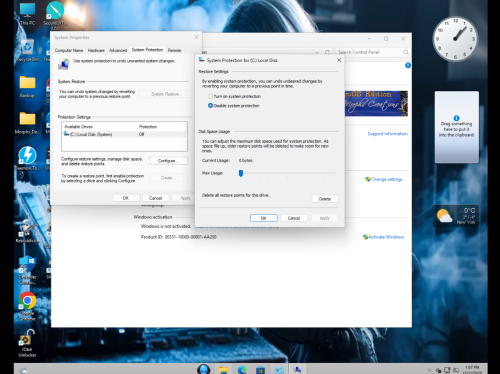Viewport: 500px width, 374px height.
Task: Open the Backup folder on desktop
Action: coord(27,87)
